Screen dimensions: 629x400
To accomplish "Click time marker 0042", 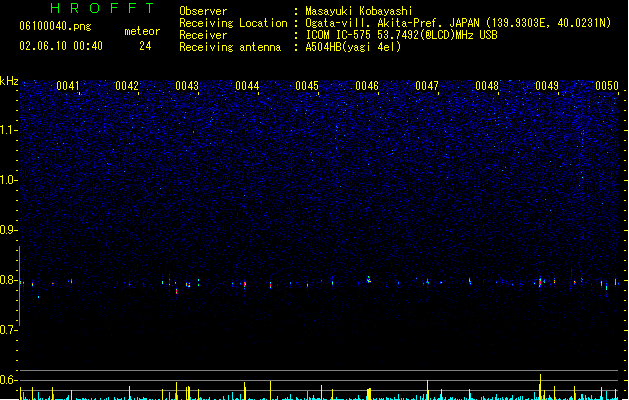I will (x=127, y=86).
